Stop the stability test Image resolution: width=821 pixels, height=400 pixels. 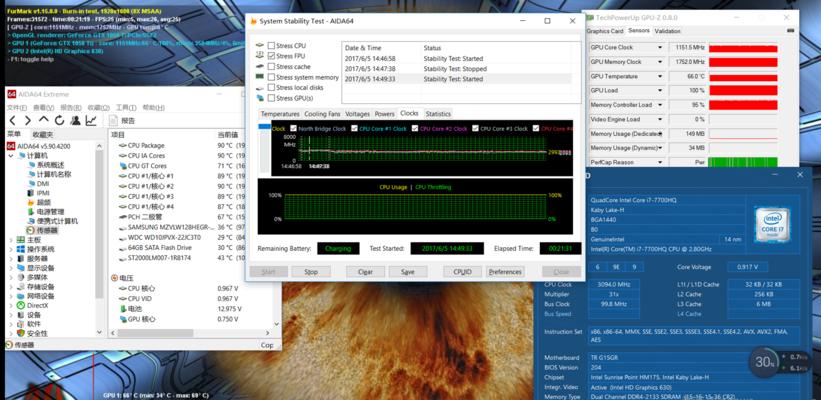pyautogui.click(x=311, y=272)
